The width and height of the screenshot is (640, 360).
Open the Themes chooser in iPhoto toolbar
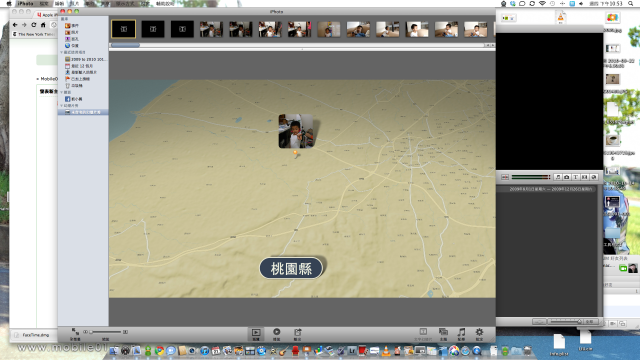coord(443,334)
